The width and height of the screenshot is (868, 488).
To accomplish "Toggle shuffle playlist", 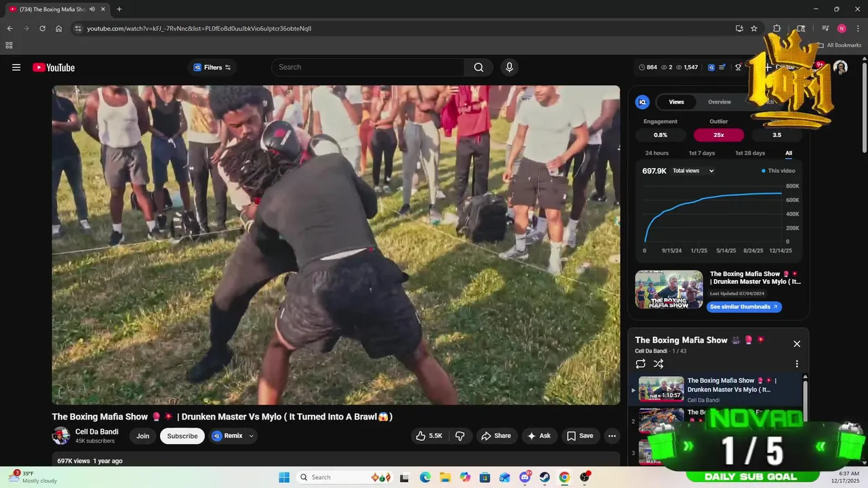I will click(x=658, y=364).
